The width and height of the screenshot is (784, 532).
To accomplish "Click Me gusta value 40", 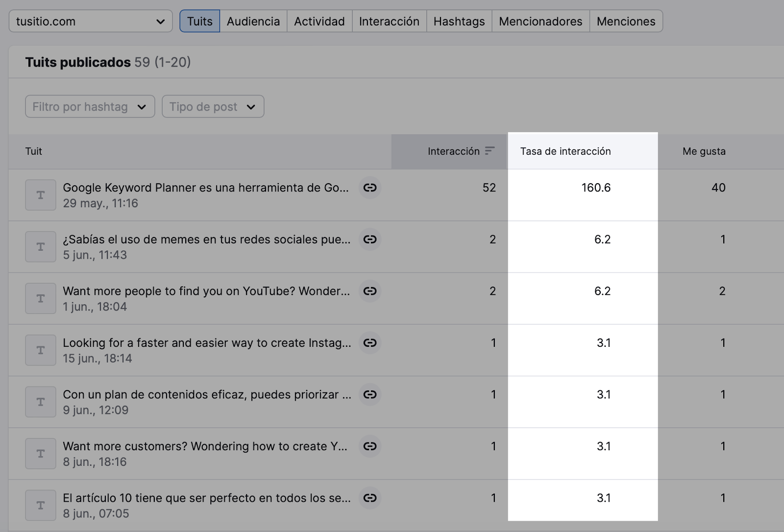I will [718, 188].
